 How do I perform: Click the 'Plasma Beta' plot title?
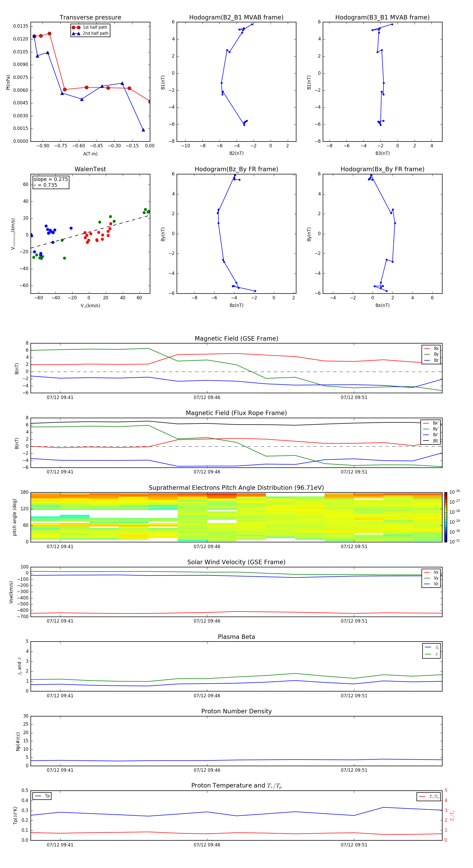[x=236, y=637]
